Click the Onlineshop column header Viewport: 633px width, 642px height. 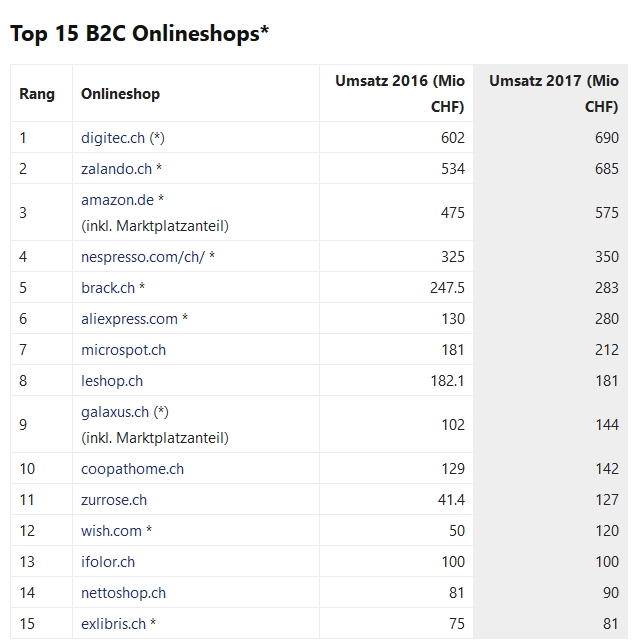click(120, 94)
